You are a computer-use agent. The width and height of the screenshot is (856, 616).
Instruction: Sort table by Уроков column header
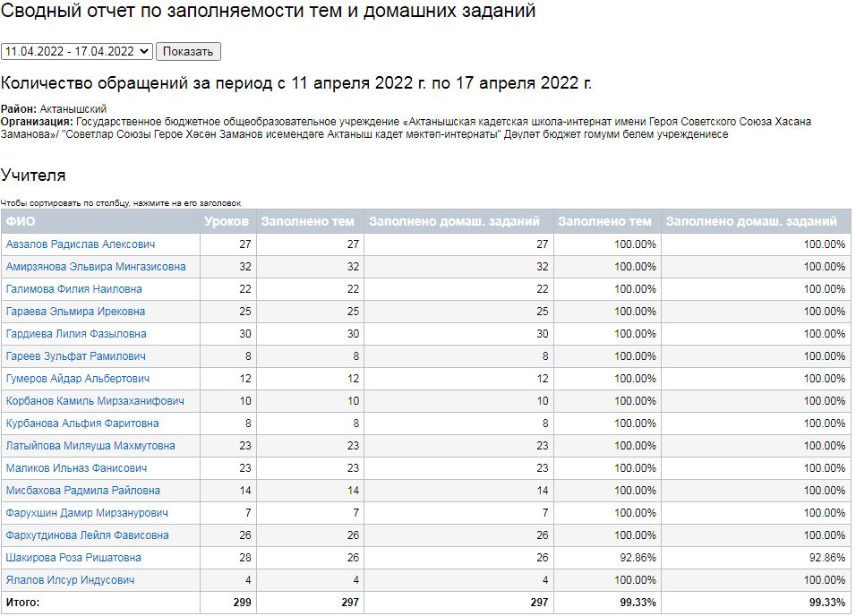click(227, 221)
